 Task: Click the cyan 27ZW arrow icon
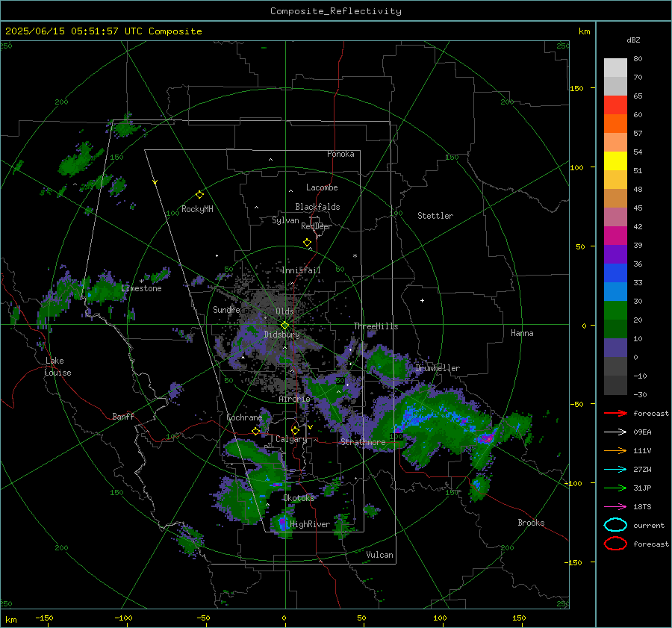click(615, 470)
